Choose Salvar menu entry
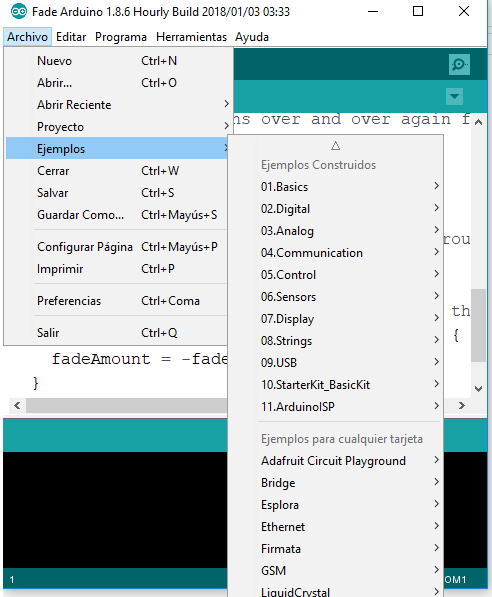 [117, 193]
